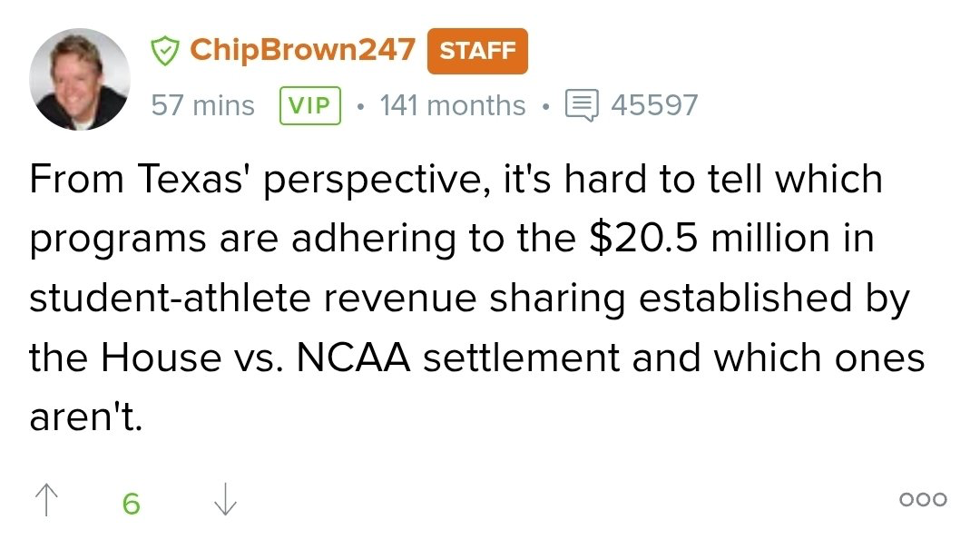This screenshot has height=559, width=980.
Task: Click the word "Texas'" in the post
Action: point(191,178)
